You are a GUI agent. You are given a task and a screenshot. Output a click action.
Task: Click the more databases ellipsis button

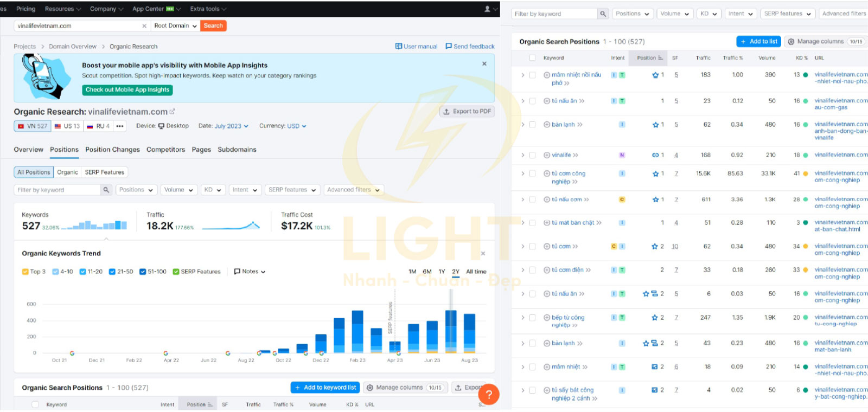[120, 126]
